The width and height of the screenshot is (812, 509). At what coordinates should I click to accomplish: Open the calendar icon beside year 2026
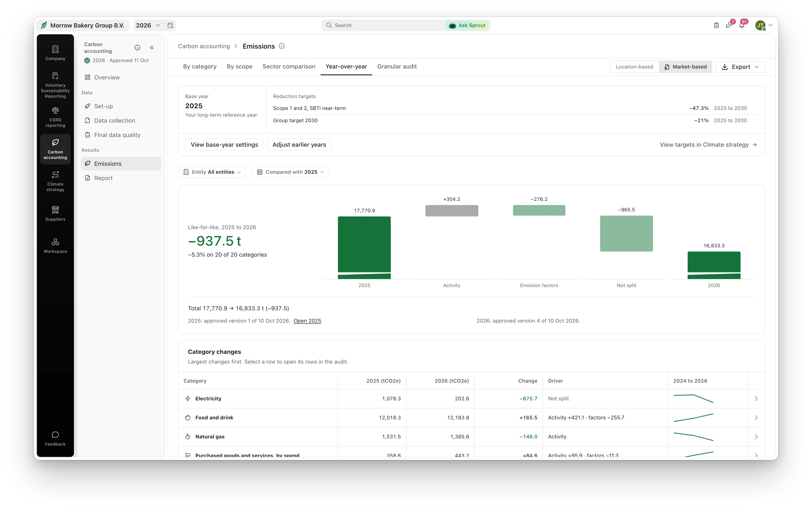click(x=170, y=25)
